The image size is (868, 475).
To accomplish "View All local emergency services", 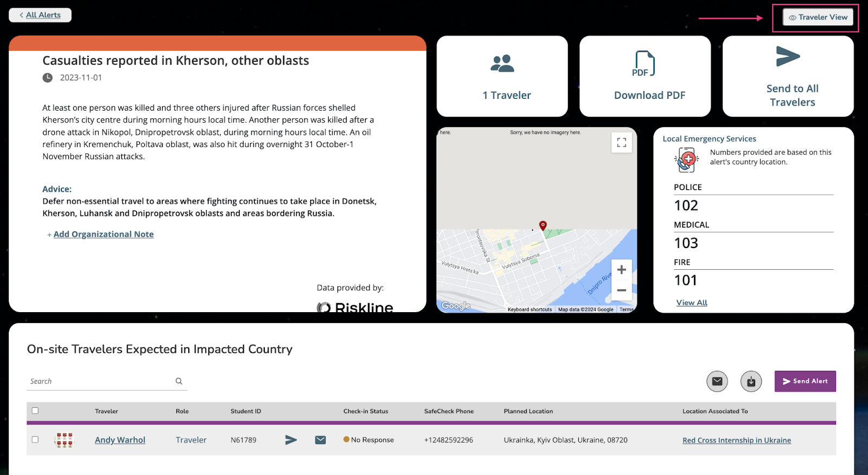I will 692,303.
